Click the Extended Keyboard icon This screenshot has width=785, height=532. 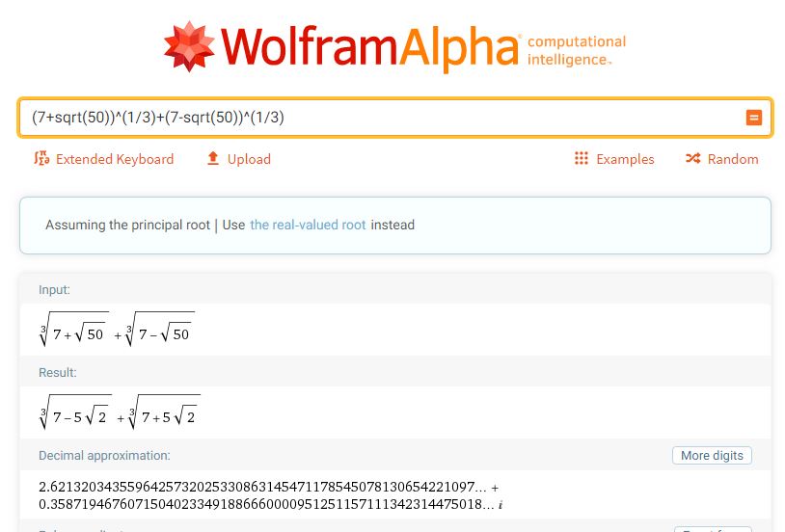[x=41, y=159]
